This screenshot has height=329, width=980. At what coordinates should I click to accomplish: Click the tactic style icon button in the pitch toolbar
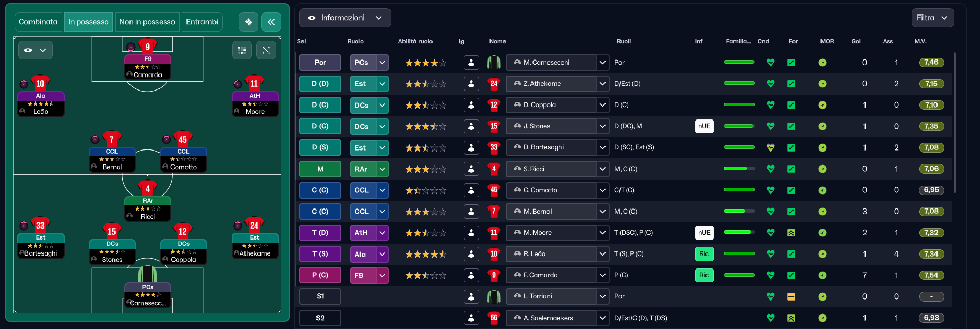tap(249, 22)
